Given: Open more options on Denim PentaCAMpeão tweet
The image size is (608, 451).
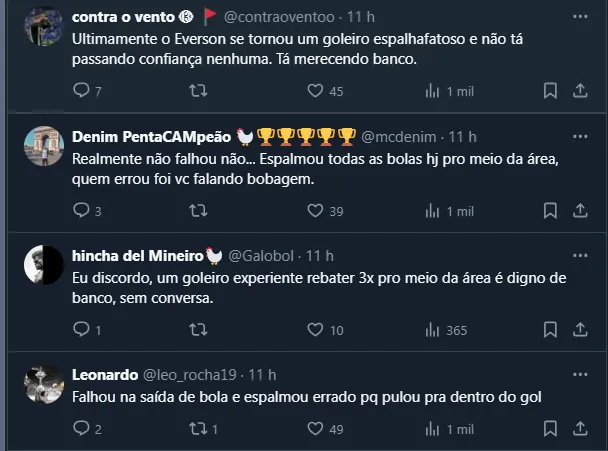Looking at the screenshot, I should tap(579, 136).
